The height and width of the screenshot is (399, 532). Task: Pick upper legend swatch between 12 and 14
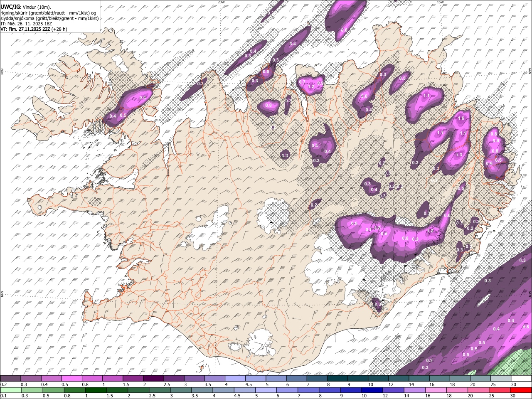(x=399, y=379)
